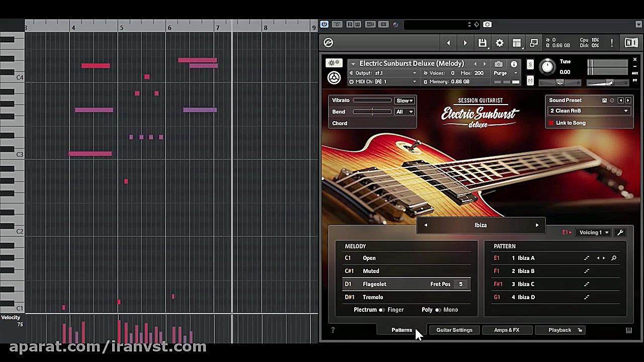
Task: Open Kontakt options with the gear icon
Action: click(500, 43)
